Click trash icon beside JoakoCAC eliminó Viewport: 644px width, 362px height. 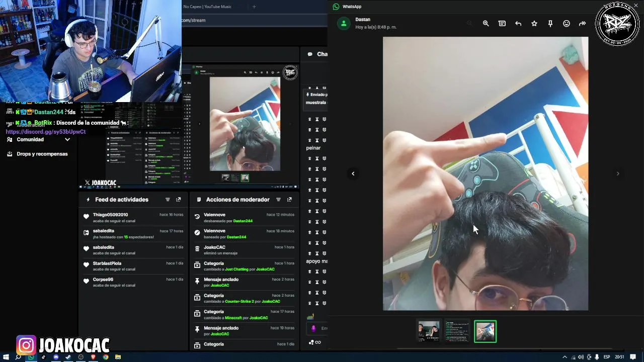point(197,248)
